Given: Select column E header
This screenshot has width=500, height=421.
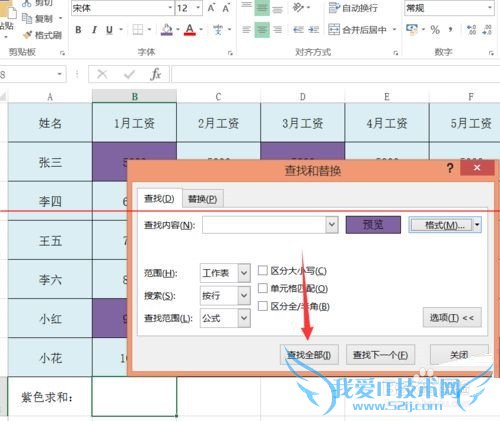Looking at the screenshot, I should (x=387, y=97).
